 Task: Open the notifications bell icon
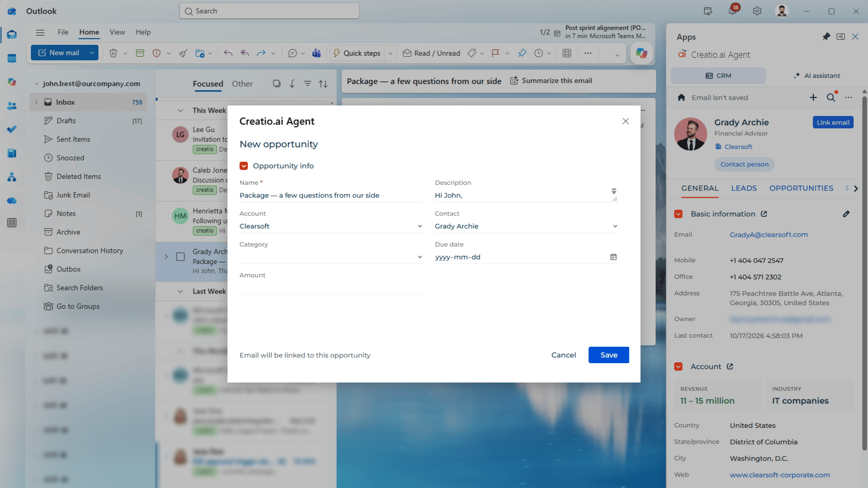732,11
